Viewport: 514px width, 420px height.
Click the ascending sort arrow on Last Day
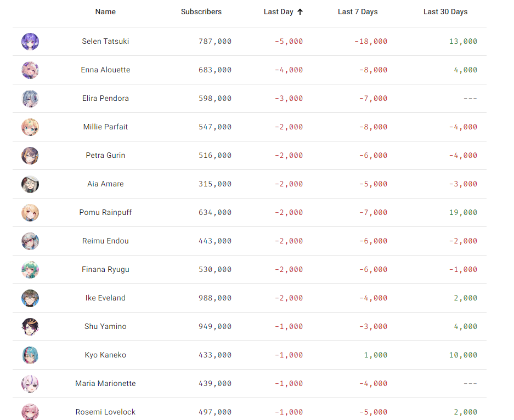pos(300,12)
